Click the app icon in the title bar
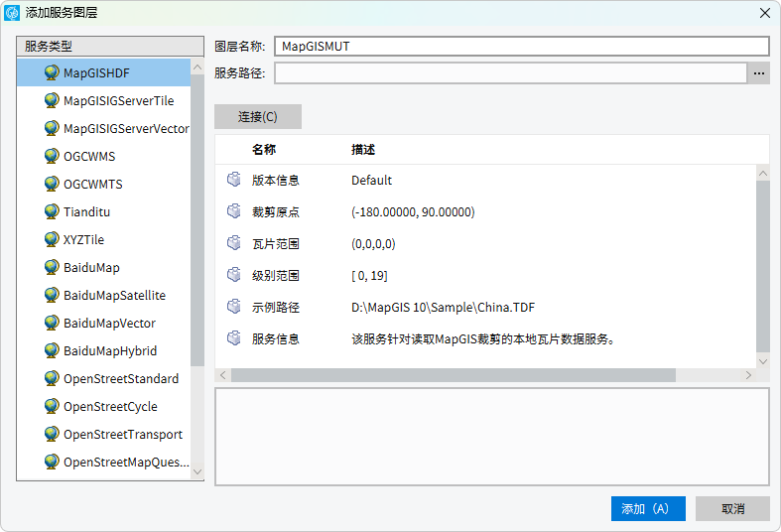This screenshot has width=781, height=532. pyautogui.click(x=12, y=13)
